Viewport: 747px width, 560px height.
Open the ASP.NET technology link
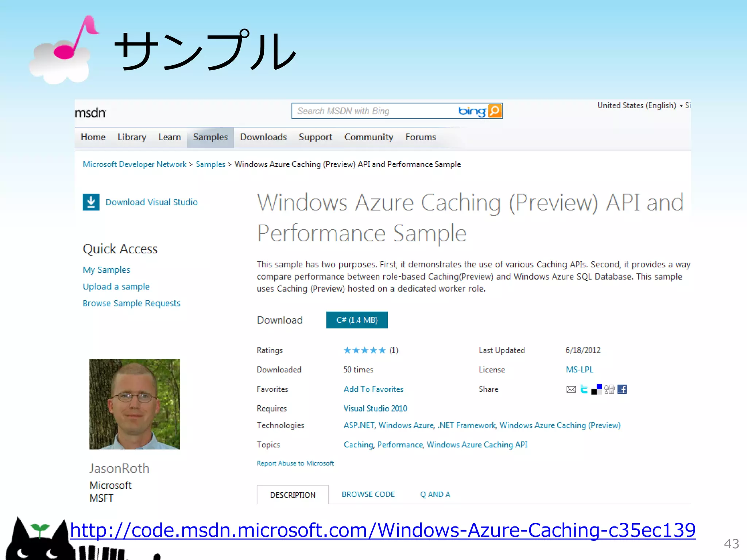[x=359, y=425]
